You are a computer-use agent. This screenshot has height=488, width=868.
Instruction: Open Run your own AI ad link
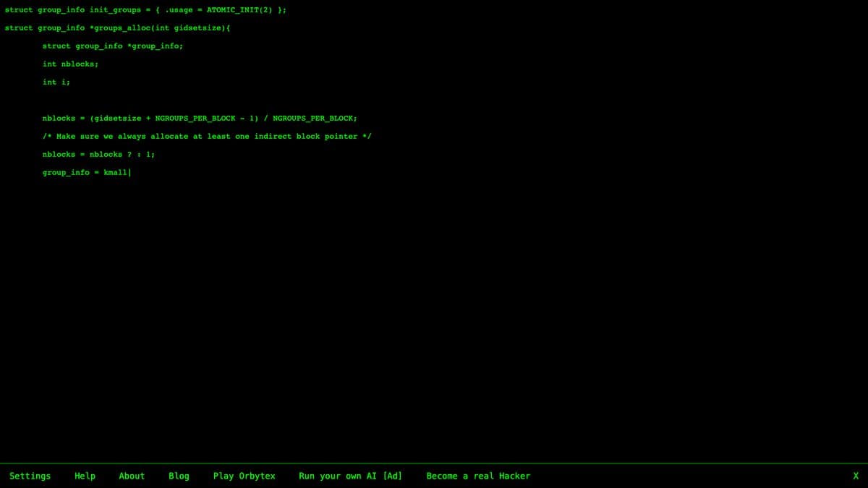click(351, 476)
